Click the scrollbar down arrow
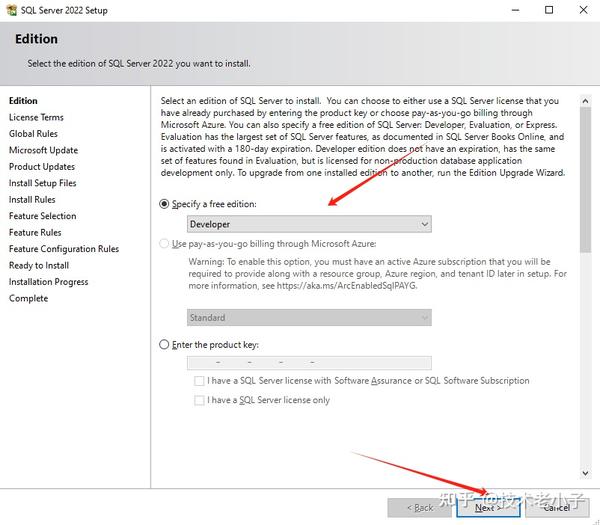 [585, 473]
